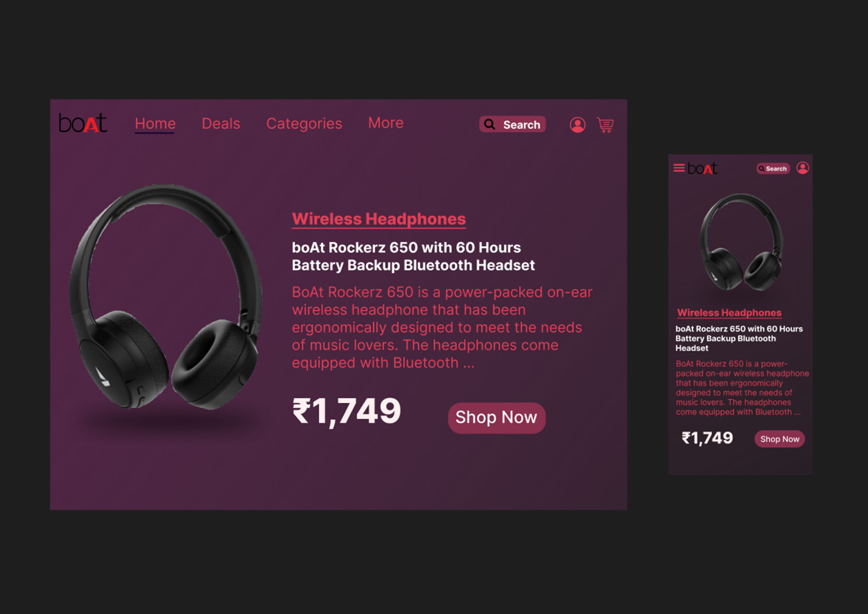Expand the More menu
This screenshot has width=868, height=614.
click(x=386, y=122)
